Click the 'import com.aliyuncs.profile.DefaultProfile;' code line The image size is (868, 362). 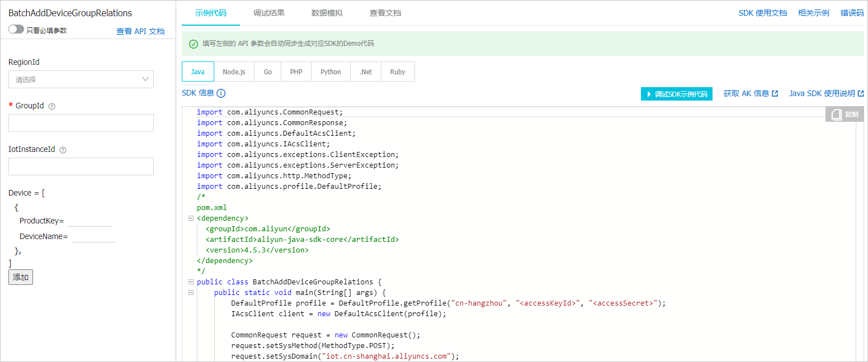[289, 186]
